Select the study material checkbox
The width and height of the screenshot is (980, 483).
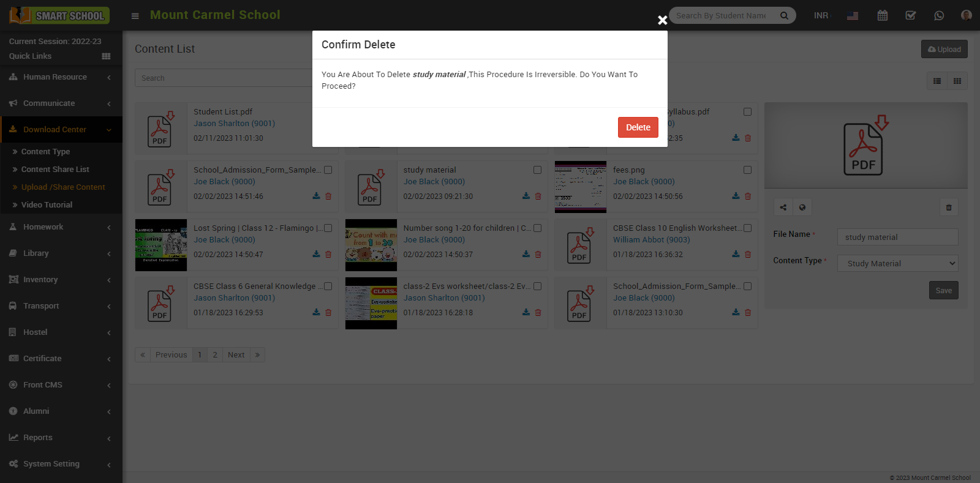coord(537,170)
